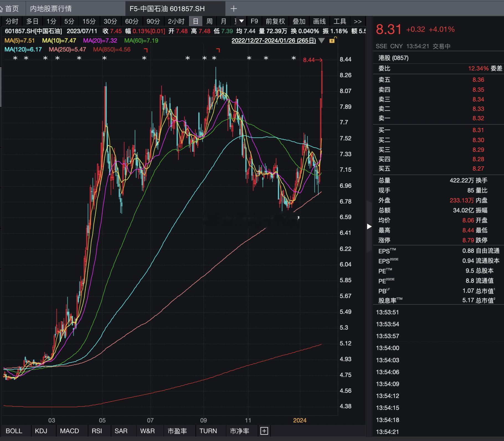
Task: Select BOLL indicator tab
Action: (x=14, y=431)
